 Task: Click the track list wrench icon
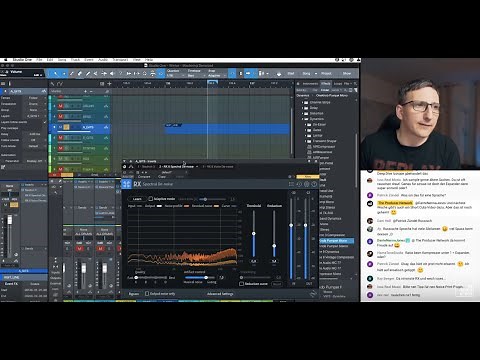(x=52, y=84)
